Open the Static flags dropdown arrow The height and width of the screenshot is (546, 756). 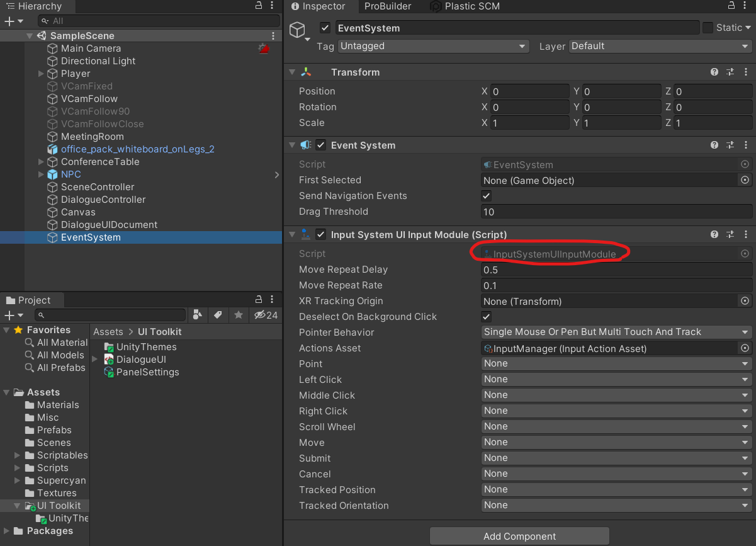[748, 28]
